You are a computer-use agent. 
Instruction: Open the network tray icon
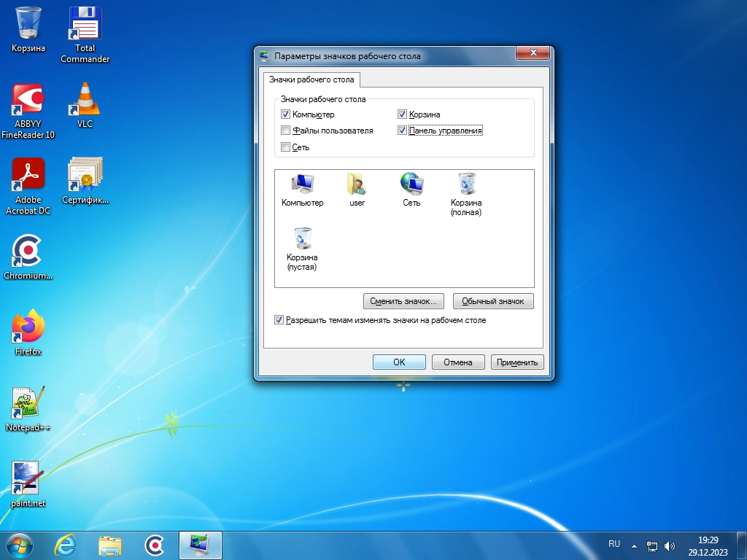click(651, 546)
